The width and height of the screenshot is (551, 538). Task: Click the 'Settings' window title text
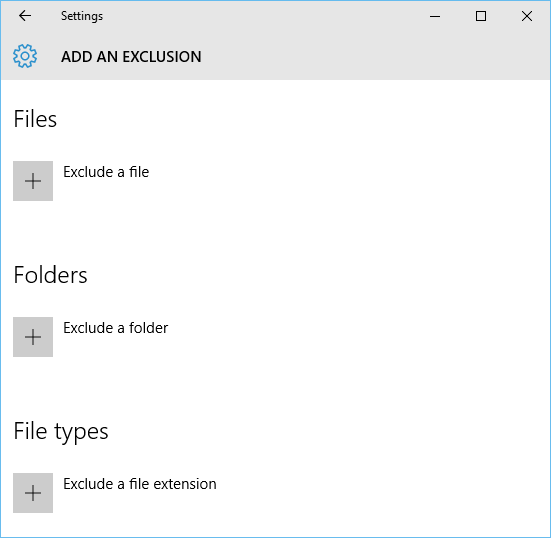[82, 16]
